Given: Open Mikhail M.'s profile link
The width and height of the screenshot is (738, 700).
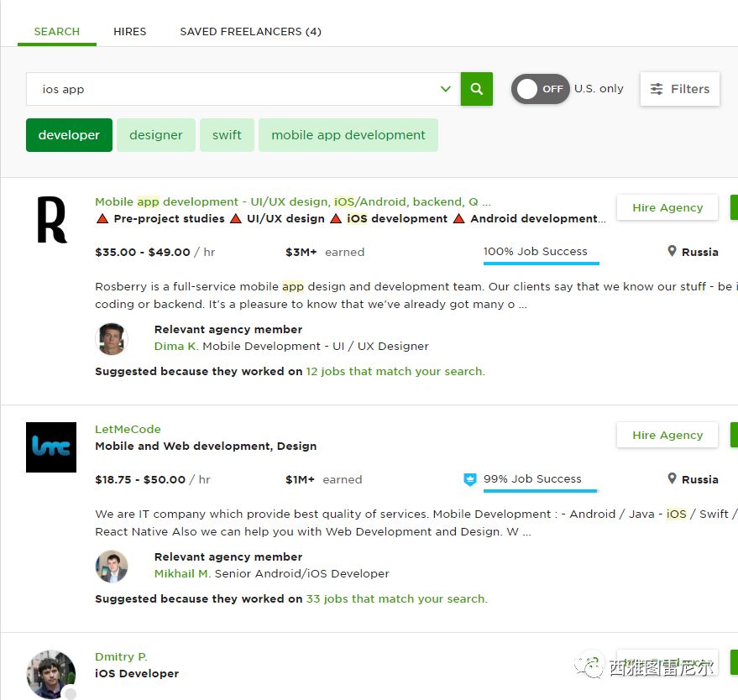Looking at the screenshot, I should [183, 574].
